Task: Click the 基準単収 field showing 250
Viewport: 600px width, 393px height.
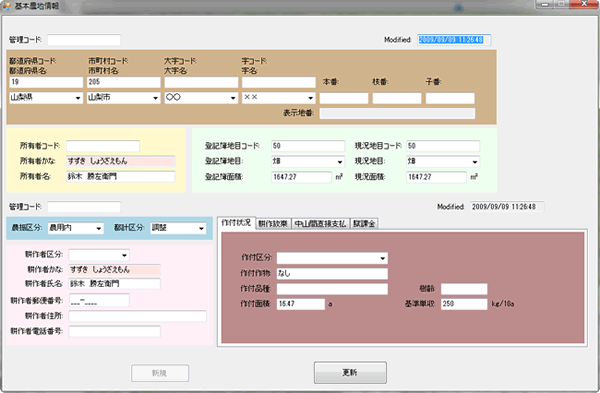Action: (x=464, y=304)
